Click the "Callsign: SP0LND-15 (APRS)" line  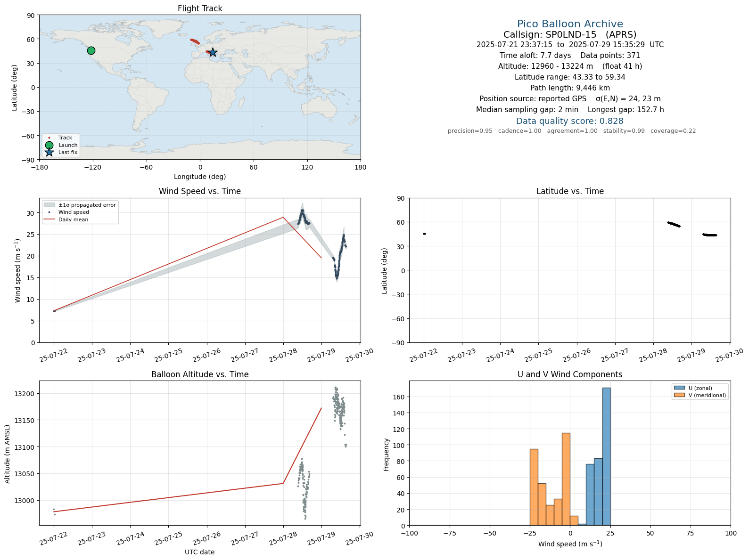click(570, 35)
